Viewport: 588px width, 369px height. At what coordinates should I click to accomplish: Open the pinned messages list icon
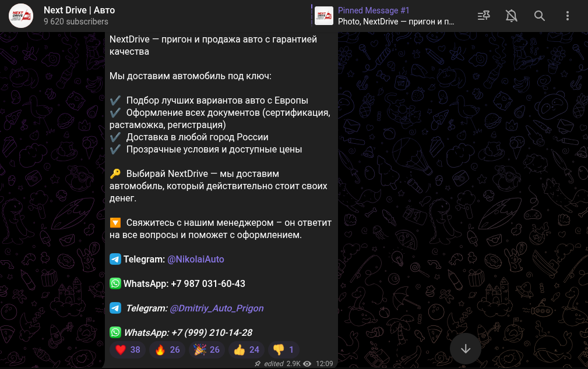pos(484,16)
